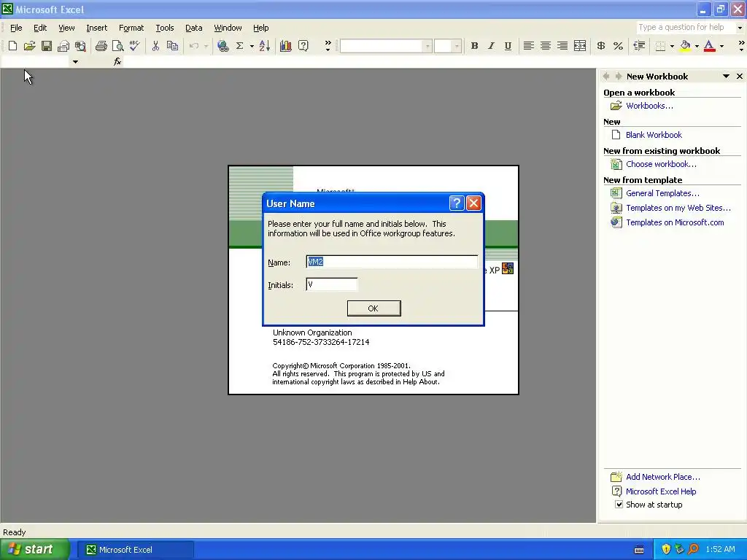Click the Cut scissors icon
Viewport: 747px width, 560px height.
tap(155, 46)
